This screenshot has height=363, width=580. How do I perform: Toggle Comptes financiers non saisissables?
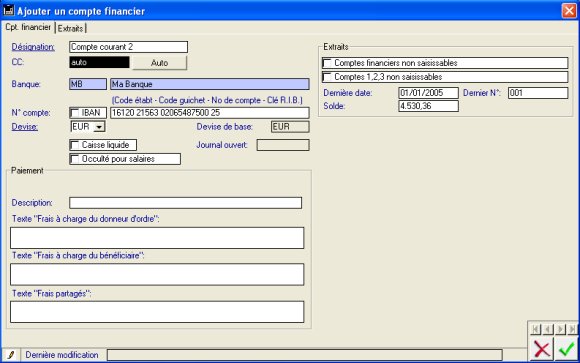pyautogui.click(x=327, y=63)
